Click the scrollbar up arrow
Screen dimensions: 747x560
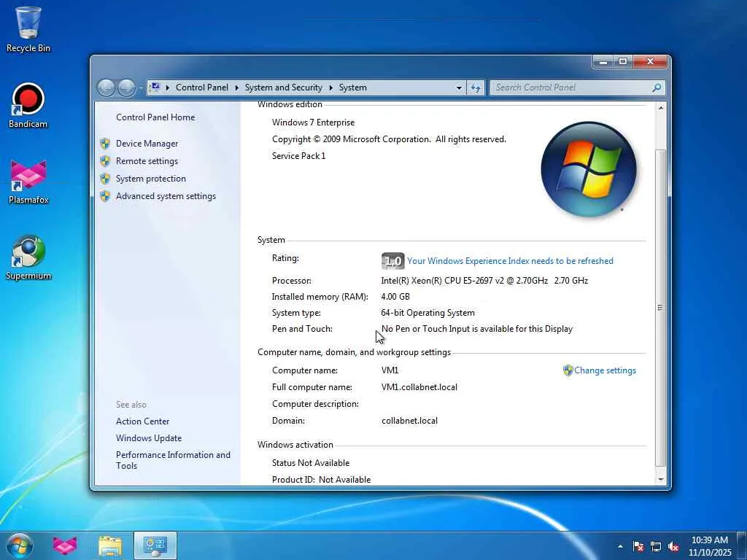tap(660, 108)
